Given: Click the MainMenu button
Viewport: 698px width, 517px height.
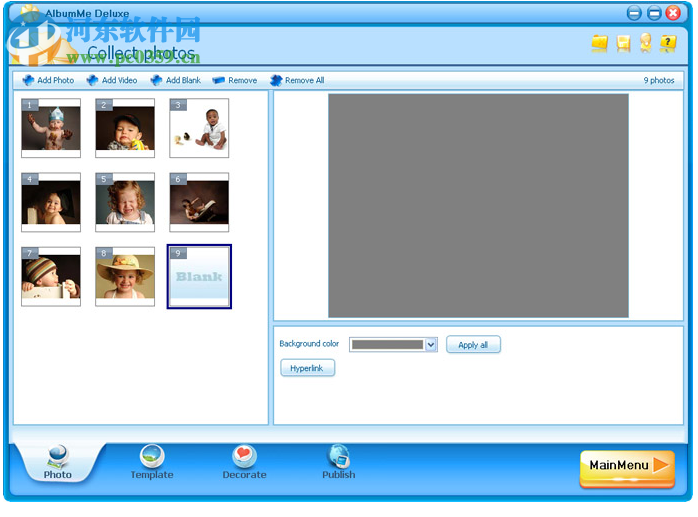Looking at the screenshot, I should click(x=628, y=468).
